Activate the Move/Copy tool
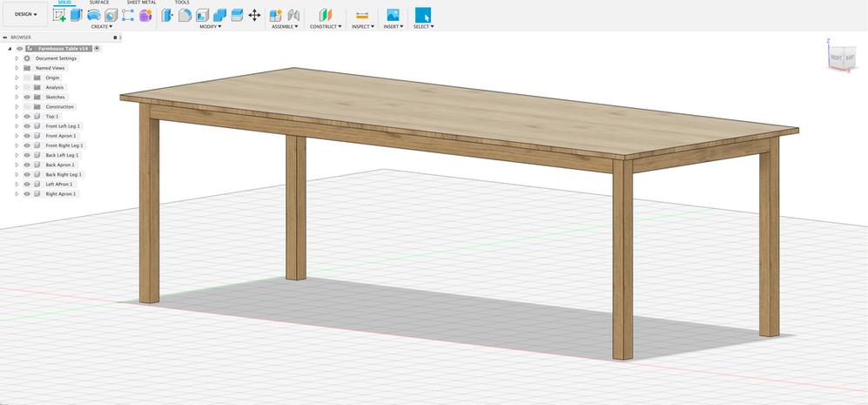 (254, 15)
